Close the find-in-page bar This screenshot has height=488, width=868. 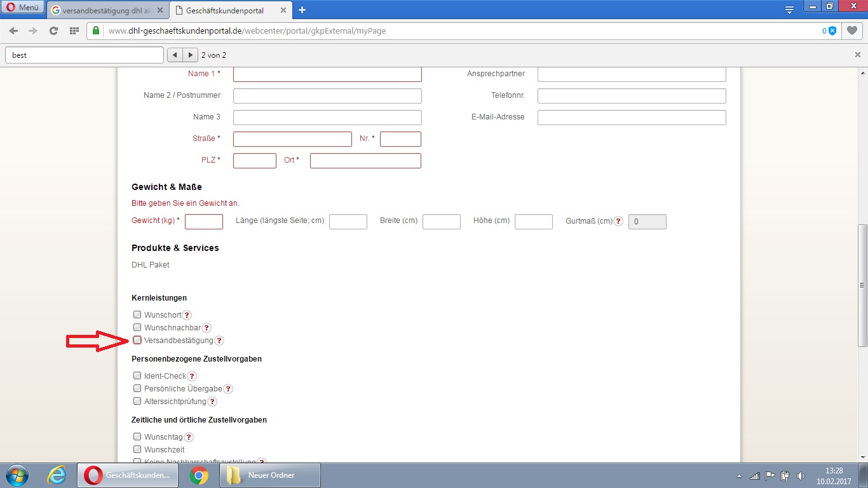[857, 55]
